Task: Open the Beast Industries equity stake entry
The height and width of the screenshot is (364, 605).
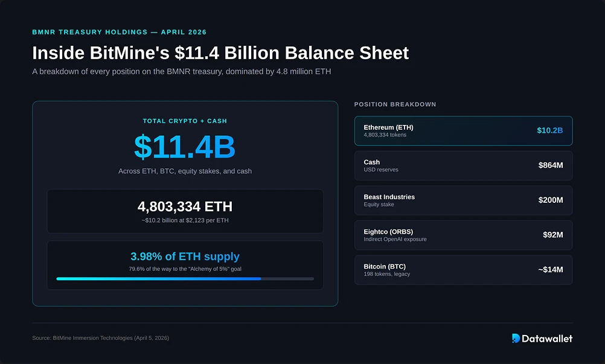Action: point(463,200)
